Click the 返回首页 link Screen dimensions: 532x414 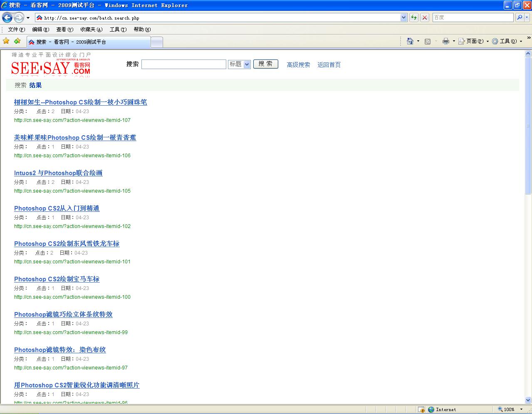[329, 65]
